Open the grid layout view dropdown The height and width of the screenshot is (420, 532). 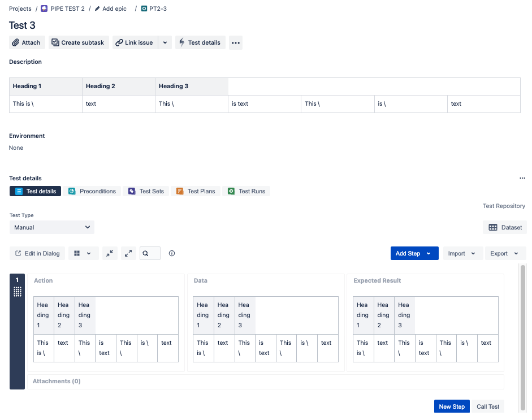83,253
